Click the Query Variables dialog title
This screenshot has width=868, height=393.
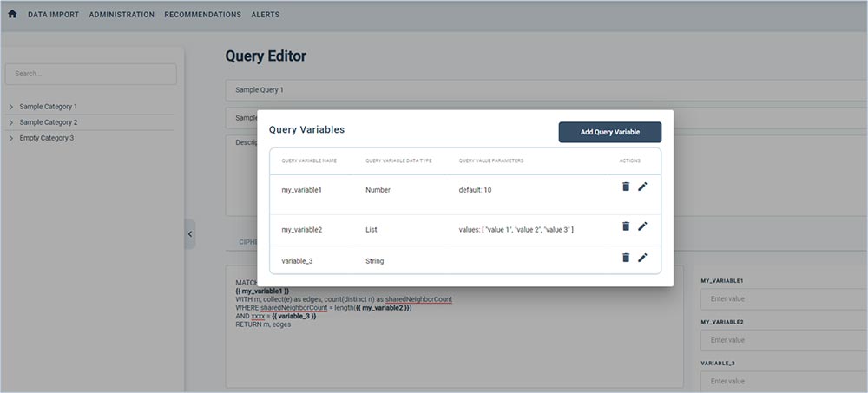coord(306,129)
